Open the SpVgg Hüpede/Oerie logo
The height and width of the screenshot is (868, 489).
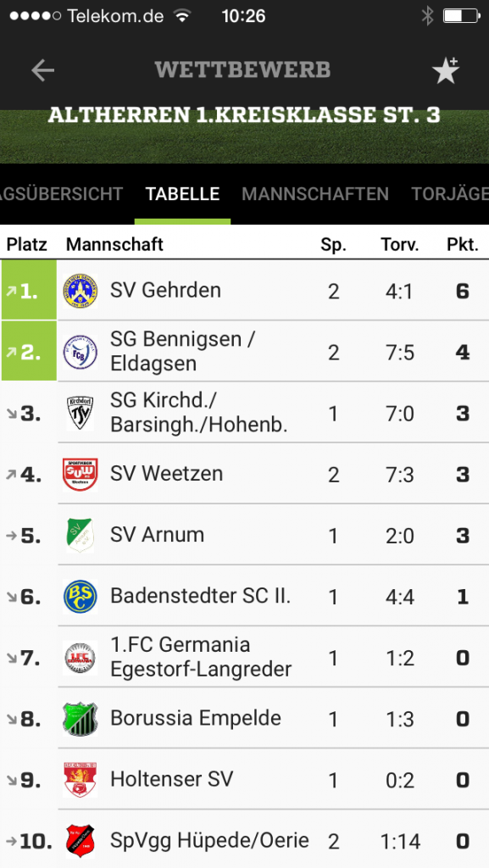point(81,842)
